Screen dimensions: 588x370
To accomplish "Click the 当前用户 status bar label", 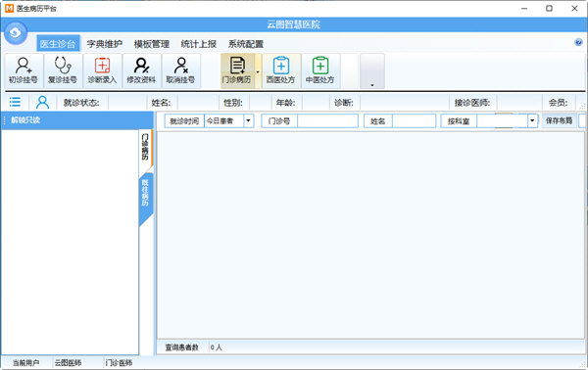I will click(x=25, y=363).
